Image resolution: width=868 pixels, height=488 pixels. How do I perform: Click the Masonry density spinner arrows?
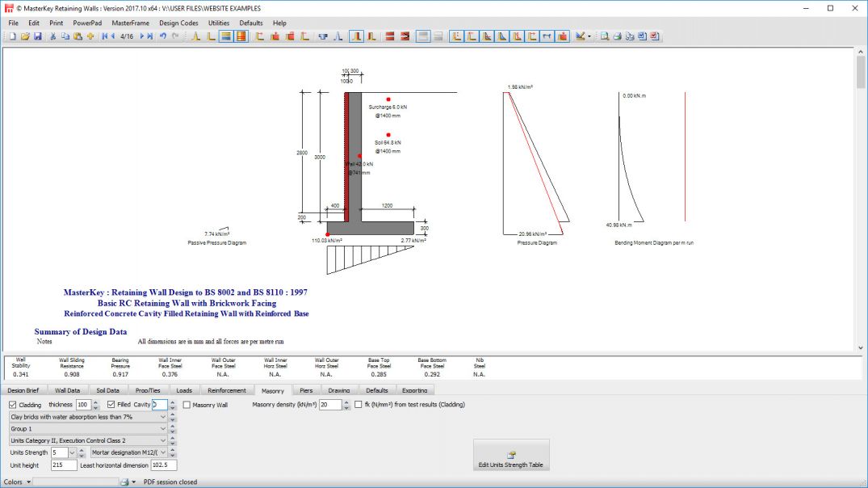346,405
